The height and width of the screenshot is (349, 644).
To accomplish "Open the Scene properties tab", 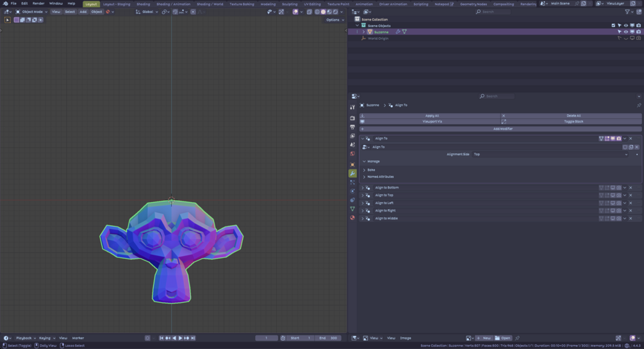I will 352,145.
